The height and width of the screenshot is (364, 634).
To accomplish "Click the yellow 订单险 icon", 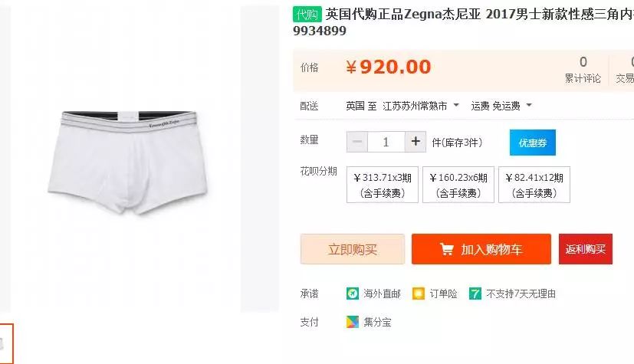I will (419, 293).
